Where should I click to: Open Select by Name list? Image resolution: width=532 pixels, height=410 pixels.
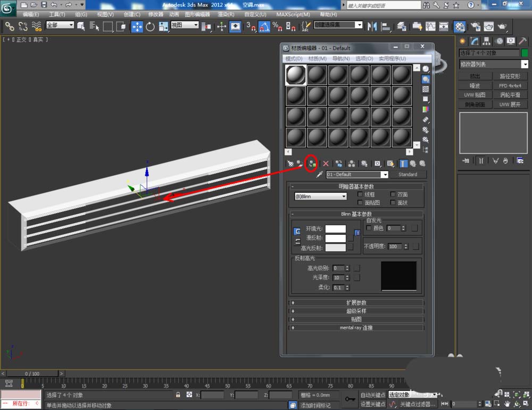(94, 27)
